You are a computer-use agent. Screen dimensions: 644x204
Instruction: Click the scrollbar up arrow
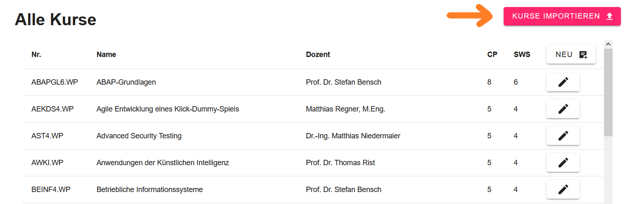coord(608,44)
